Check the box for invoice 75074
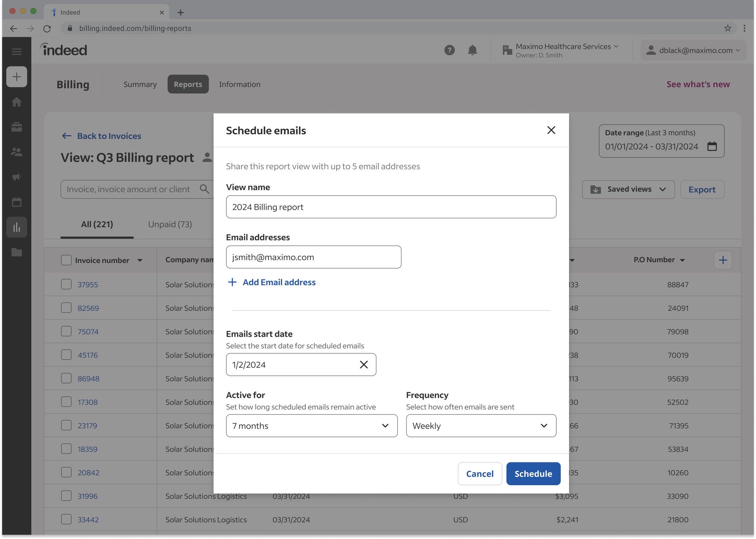The image size is (756, 539). [66, 332]
